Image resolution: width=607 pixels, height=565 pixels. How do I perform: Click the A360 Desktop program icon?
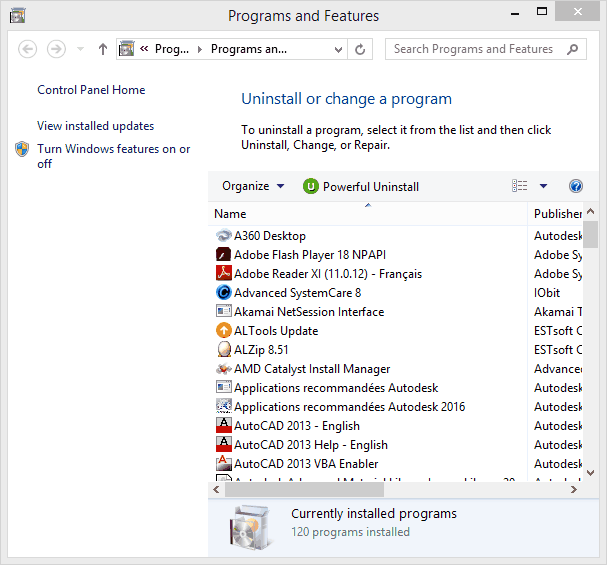(x=224, y=236)
